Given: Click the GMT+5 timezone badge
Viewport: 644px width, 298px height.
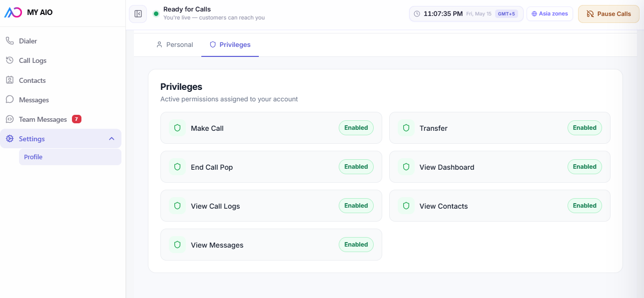Looking at the screenshot, I should point(506,14).
